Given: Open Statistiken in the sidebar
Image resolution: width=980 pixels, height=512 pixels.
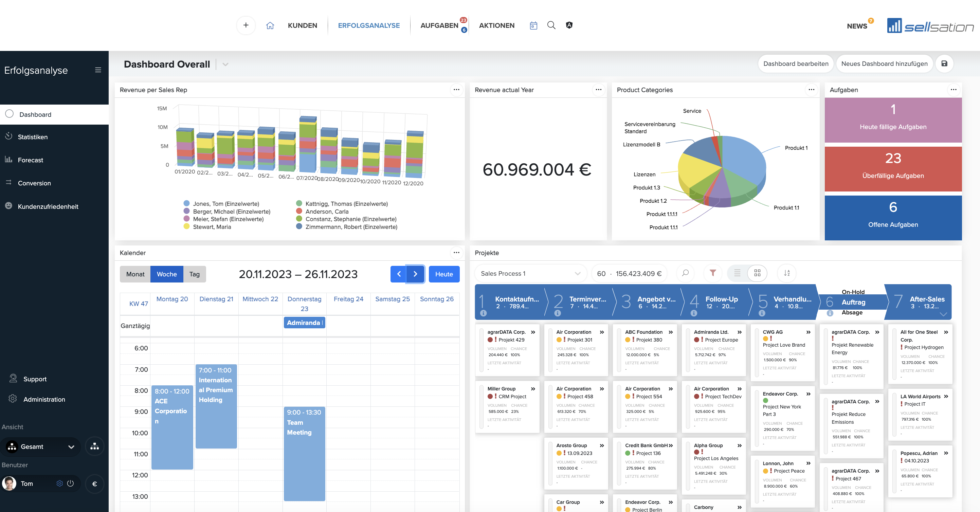Looking at the screenshot, I should tap(33, 137).
